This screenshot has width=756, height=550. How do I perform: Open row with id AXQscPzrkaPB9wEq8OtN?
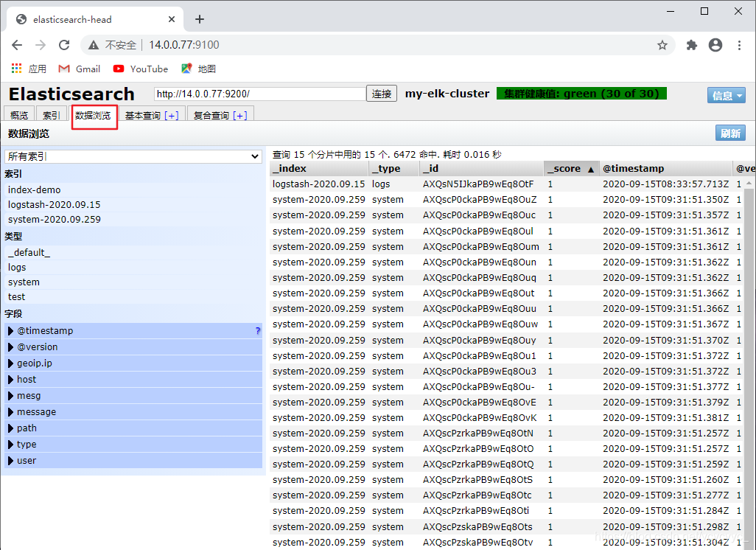pos(477,434)
